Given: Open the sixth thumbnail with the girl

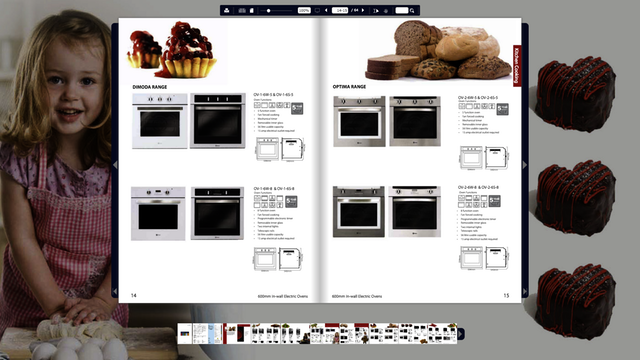Looking at the screenshot, I should coord(325,333).
